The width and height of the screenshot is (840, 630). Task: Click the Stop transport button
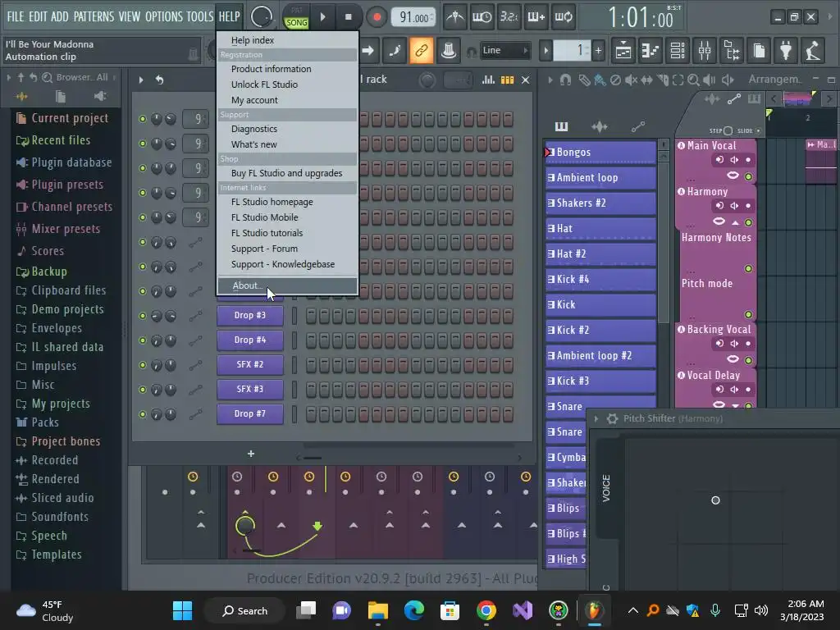(348, 17)
